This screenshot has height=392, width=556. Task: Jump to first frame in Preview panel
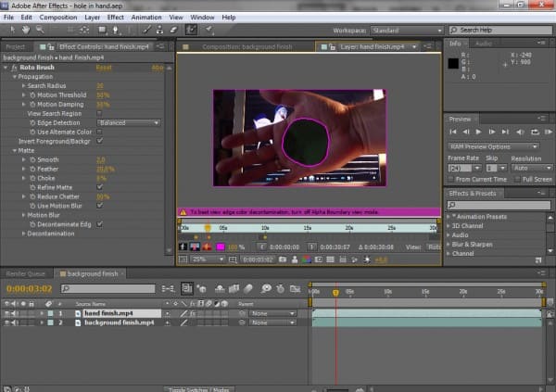tap(453, 133)
